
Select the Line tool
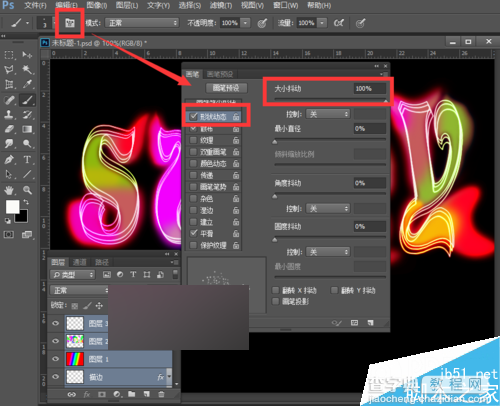coord(27,174)
